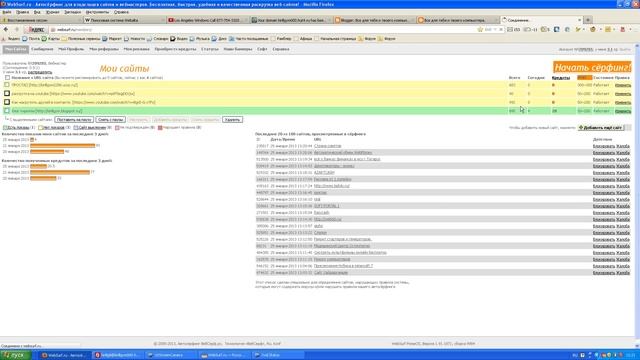Open a new tab with the plus button
This screenshot has height=360, width=640.
pos(588,20)
